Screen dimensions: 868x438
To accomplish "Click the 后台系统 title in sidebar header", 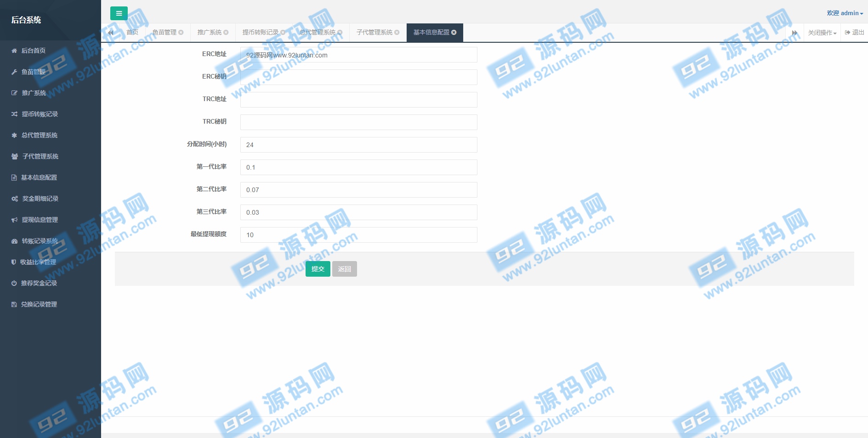I will (x=26, y=20).
